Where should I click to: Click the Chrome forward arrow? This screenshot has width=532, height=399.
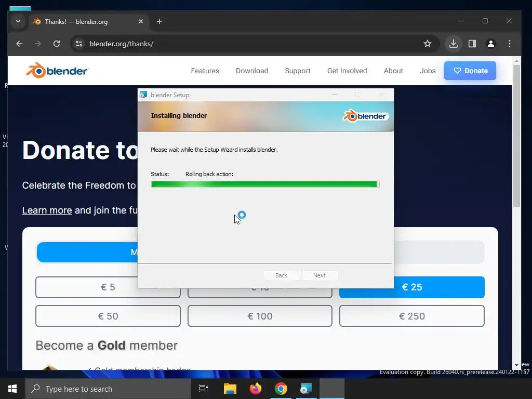click(37, 44)
